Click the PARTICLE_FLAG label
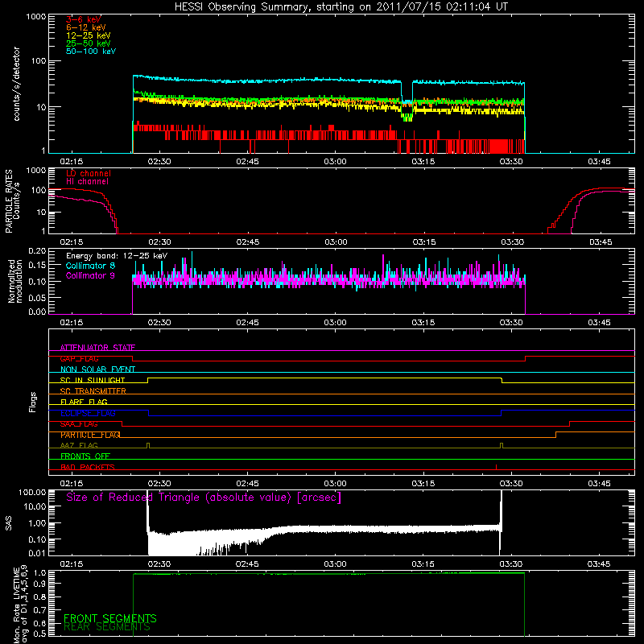644x644 pixels. click(90, 435)
